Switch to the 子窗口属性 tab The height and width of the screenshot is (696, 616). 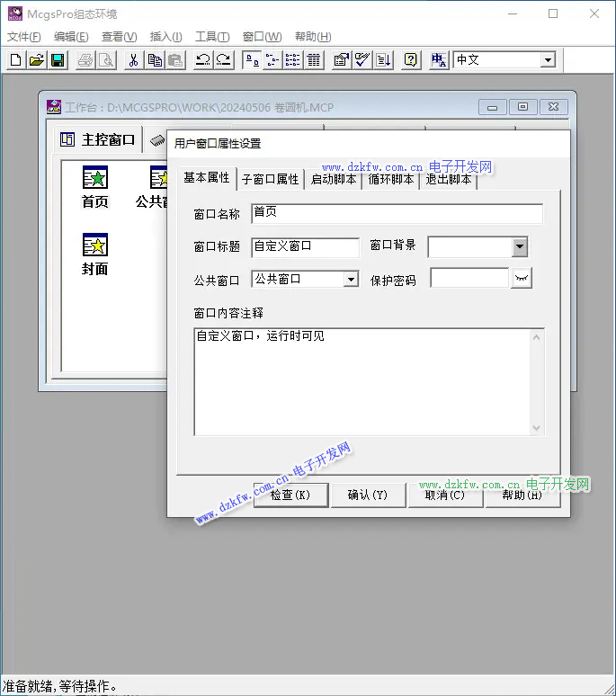[x=270, y=179]
